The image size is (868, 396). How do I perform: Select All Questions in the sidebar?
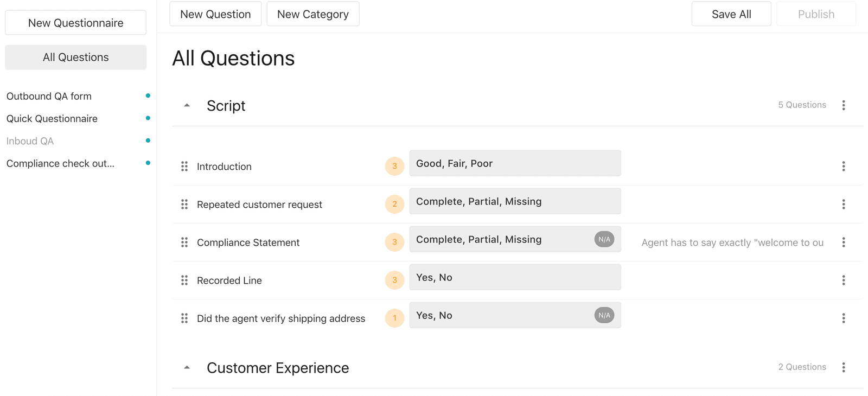tap(76, 58)
